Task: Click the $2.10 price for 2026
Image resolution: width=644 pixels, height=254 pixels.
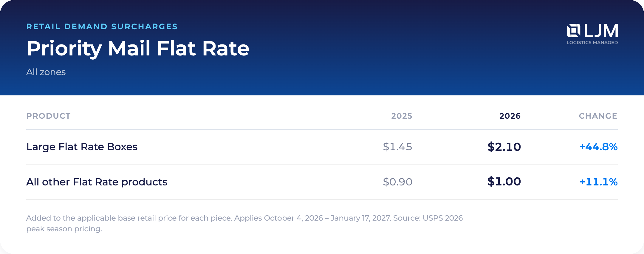Action: pos(504,147)
